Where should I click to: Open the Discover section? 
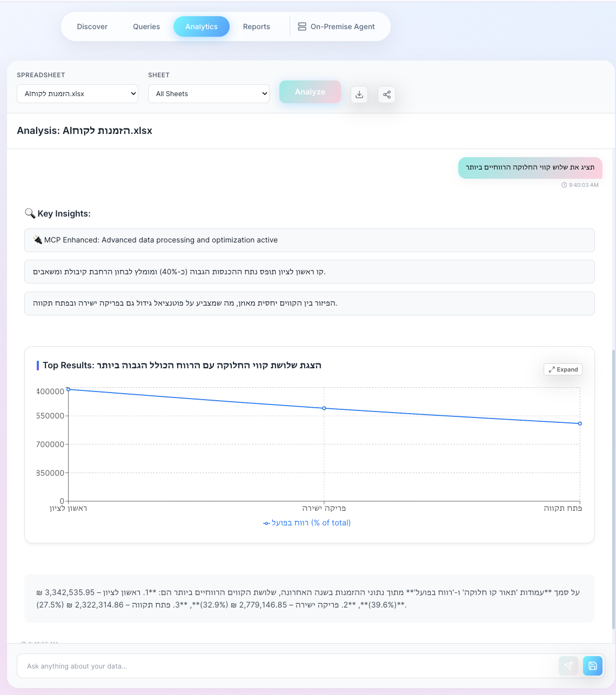pos(92,26)
